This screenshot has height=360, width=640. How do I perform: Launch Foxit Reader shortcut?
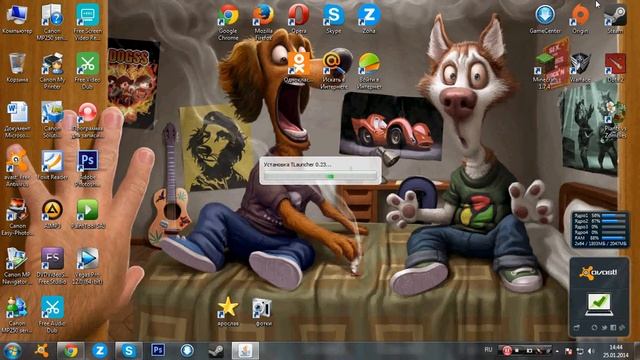coord(52,165)
